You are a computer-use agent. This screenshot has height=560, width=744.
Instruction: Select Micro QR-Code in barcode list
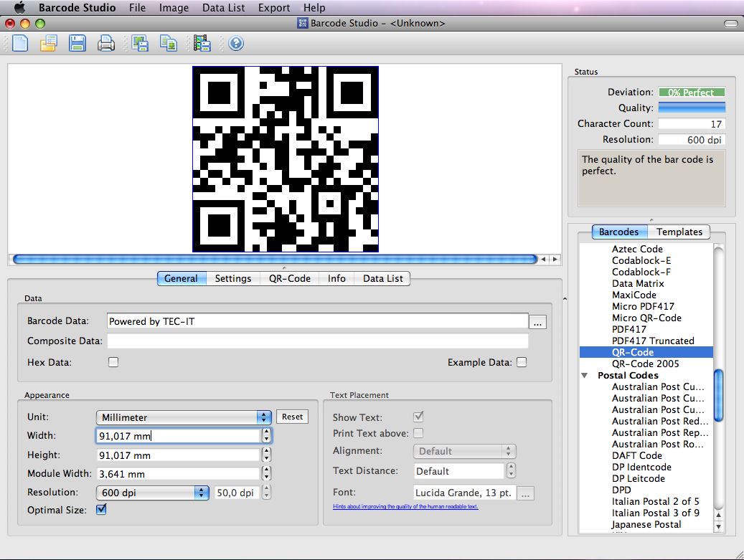click(x=646, y=318)
